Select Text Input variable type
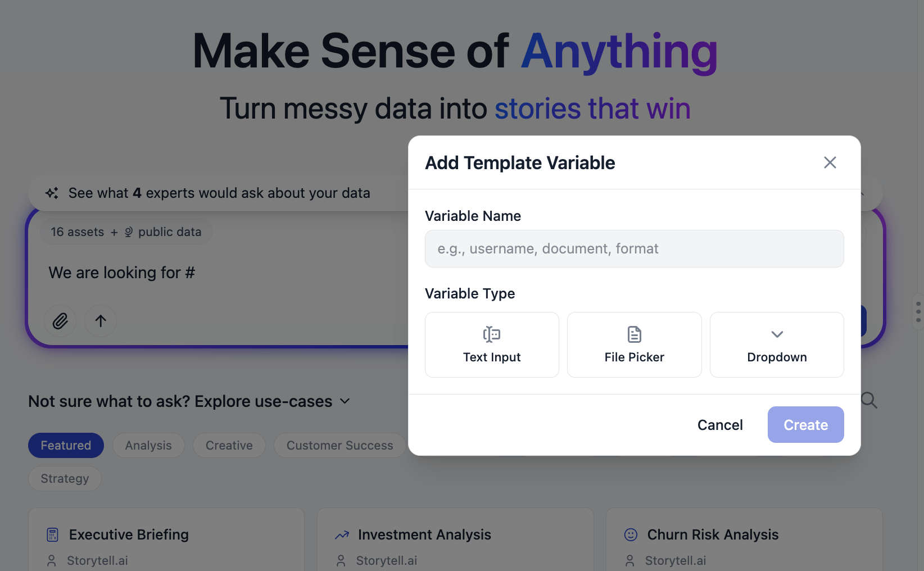924x571 pixels. 492,345
